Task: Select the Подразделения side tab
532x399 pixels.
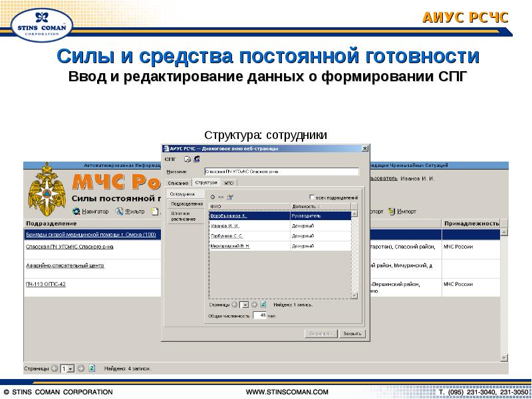Action: [187, 204]
